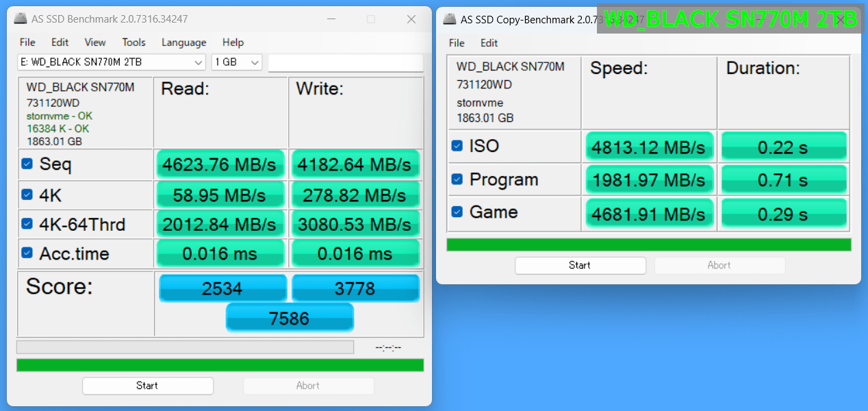
Task: Disable the Game copy test
Action: [x=456, y=212]
